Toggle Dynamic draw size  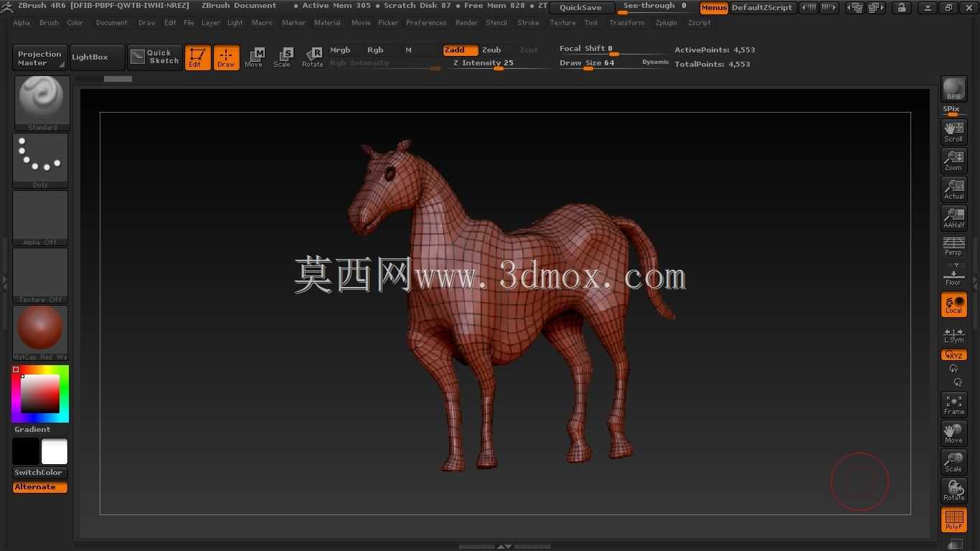point(655,62)
